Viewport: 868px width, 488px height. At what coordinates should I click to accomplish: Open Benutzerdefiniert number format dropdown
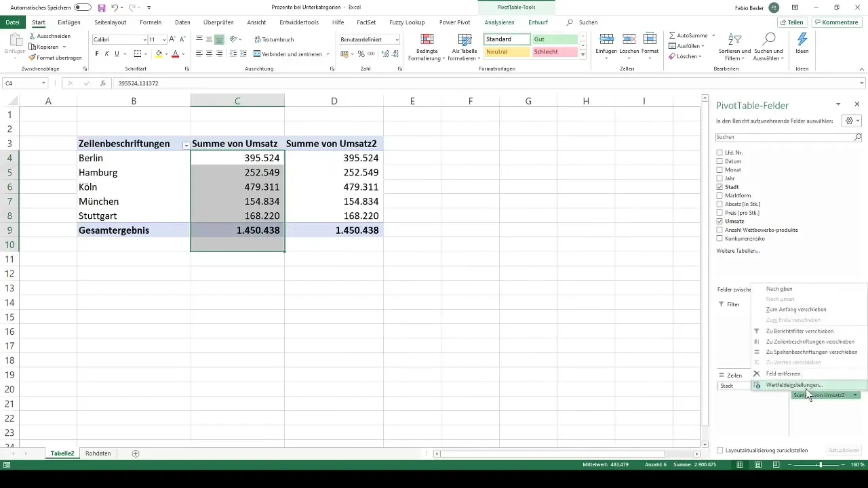pos(397,40)
